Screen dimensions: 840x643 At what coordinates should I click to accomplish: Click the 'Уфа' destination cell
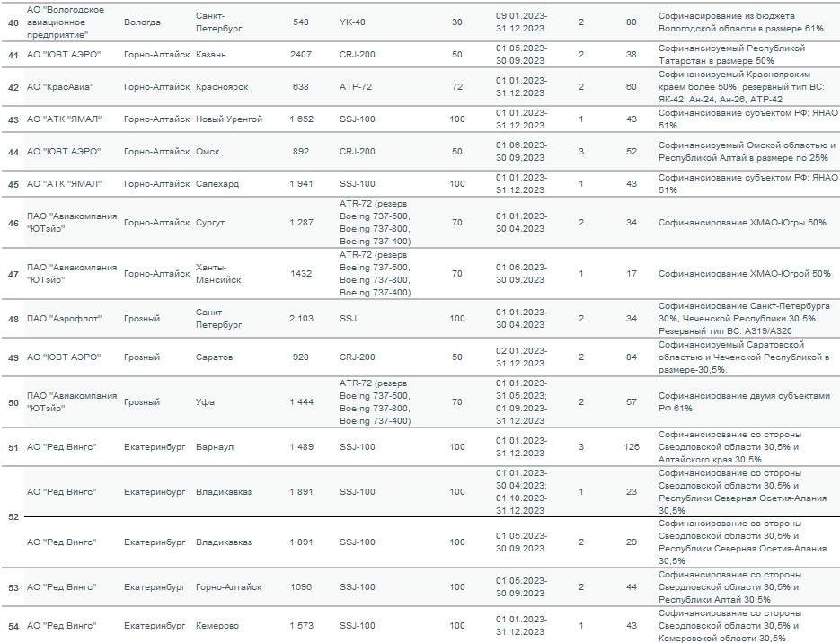coord(205,402)
